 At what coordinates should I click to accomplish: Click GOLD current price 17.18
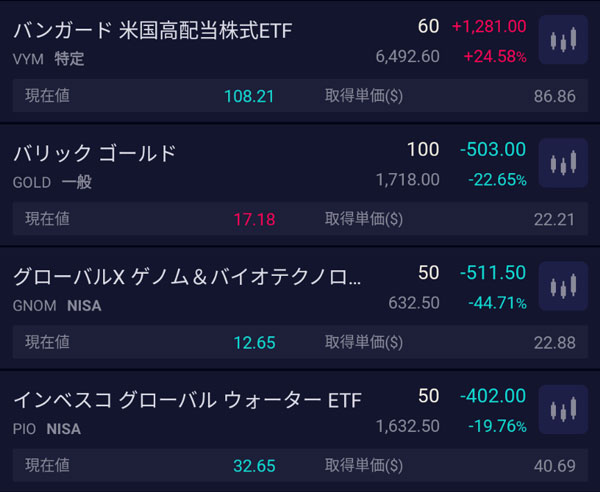(254, 219)
